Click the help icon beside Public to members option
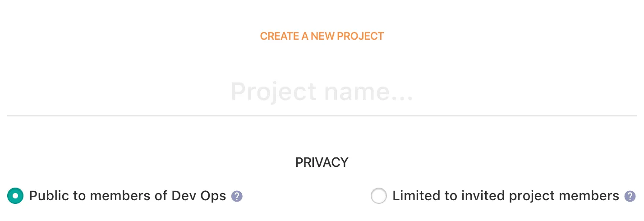Viewport: 644px width, 221px height. pos(237,197)
